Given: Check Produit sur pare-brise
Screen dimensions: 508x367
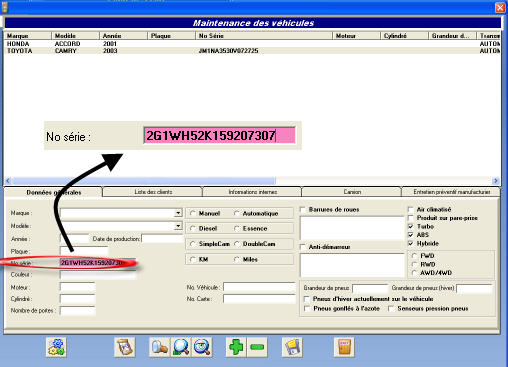Looking at the screenshot, I should [x=411, y=218].
